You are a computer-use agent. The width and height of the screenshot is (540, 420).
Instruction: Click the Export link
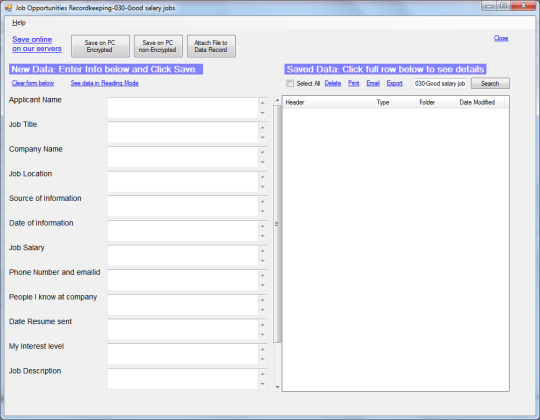click(x=395, y=83)
